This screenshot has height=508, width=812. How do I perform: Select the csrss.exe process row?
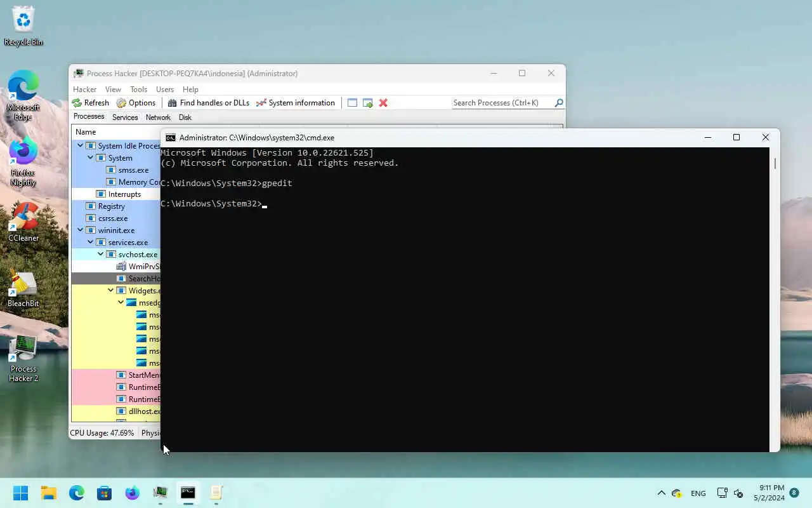click(116, 218)
